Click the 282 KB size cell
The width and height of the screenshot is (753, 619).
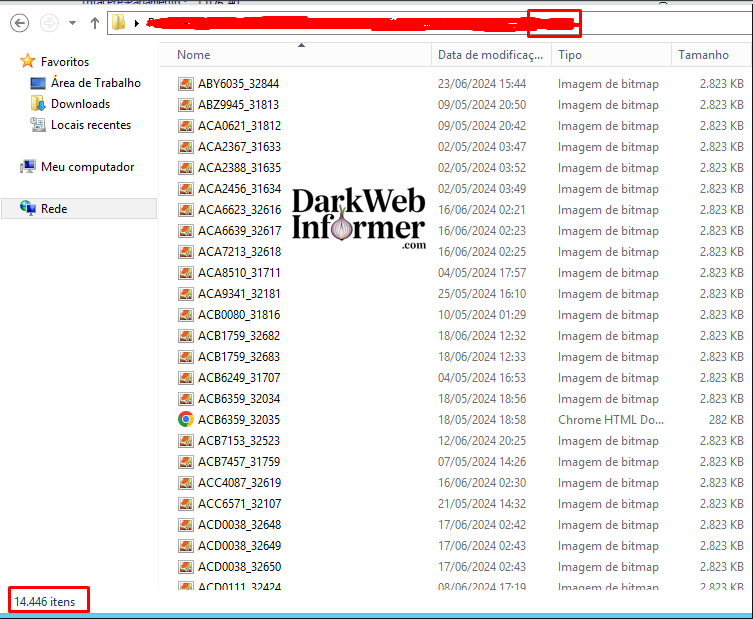coord(726,420)
